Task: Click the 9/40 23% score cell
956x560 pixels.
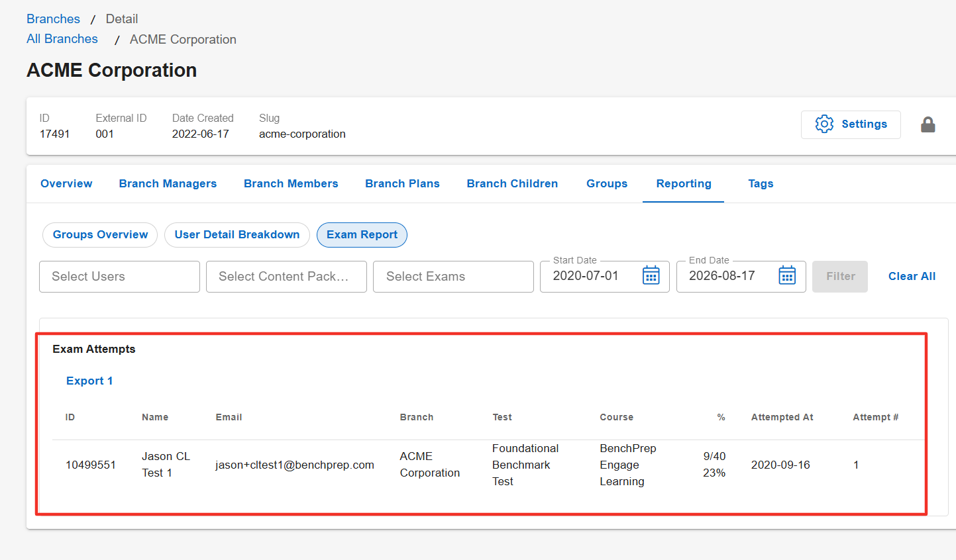Action: pos(714,465)
